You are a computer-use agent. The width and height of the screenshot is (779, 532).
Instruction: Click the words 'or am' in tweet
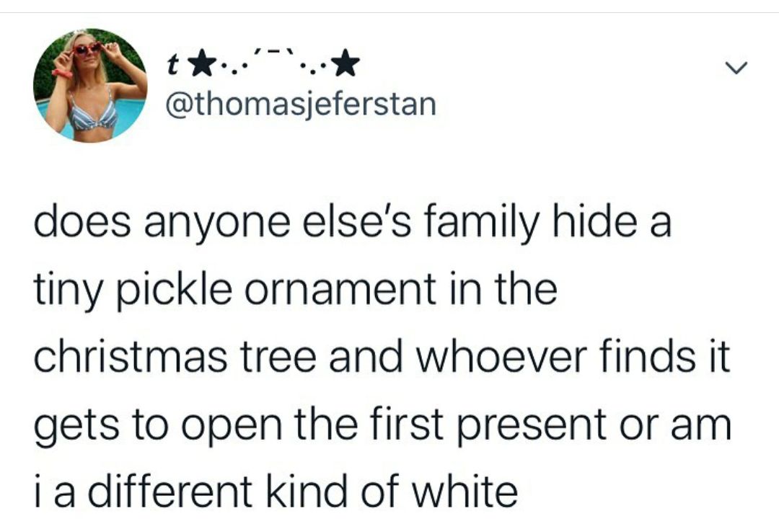coord(685,425)
